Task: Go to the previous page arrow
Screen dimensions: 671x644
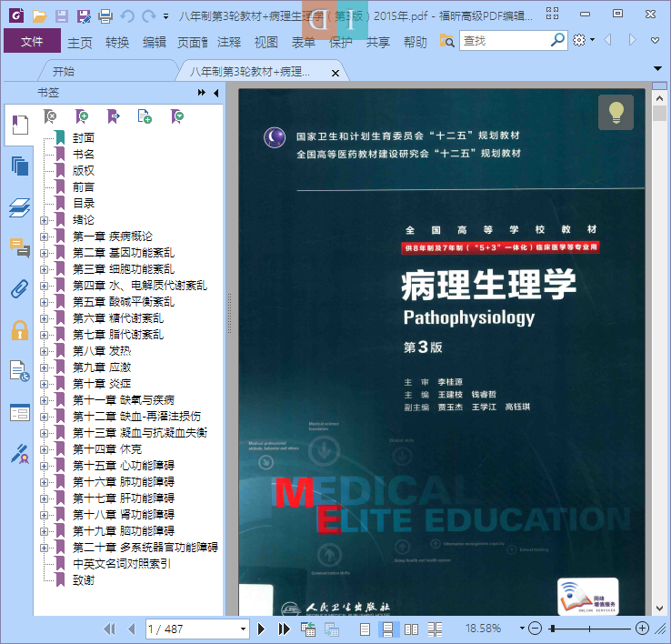Action: pos(132,629)
